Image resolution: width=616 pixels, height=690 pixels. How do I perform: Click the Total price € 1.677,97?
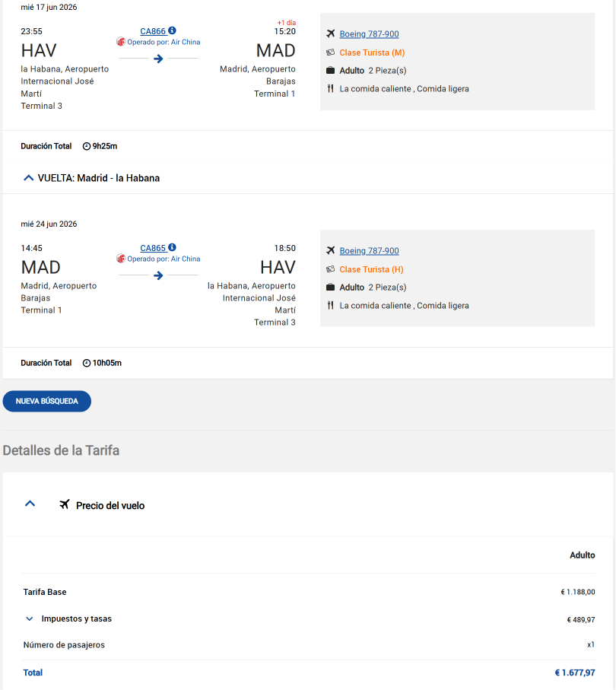575,673
